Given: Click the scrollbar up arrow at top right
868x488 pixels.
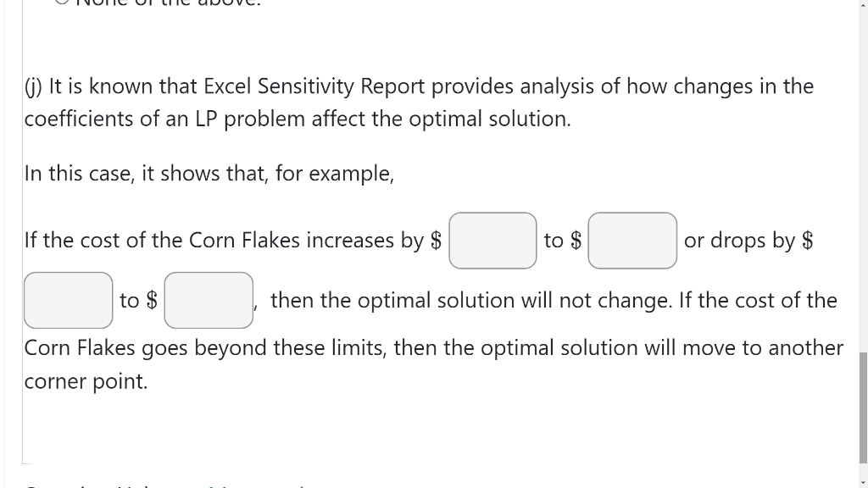Looking at the screenshot, I should [863, 3].
